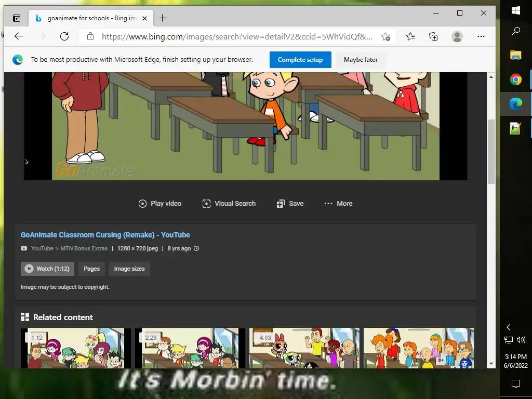This screenshot has height=399, width=532.
Task: Play video below the image
Action: pos(160,204)
